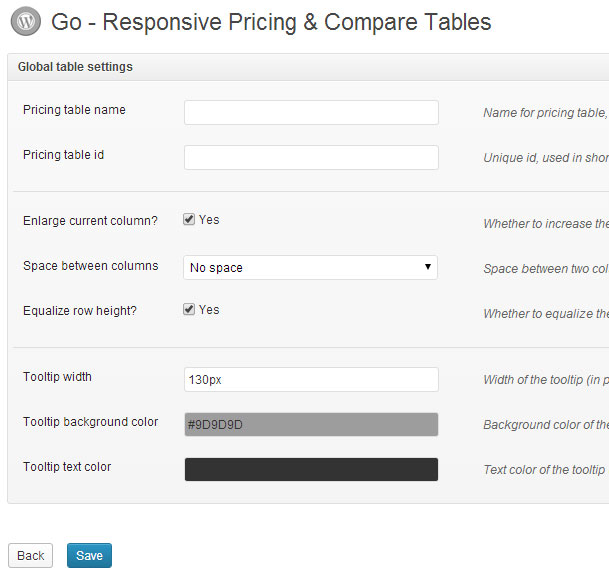
Task: Click the Tooltip width label
Action: (x=57, y=376)
